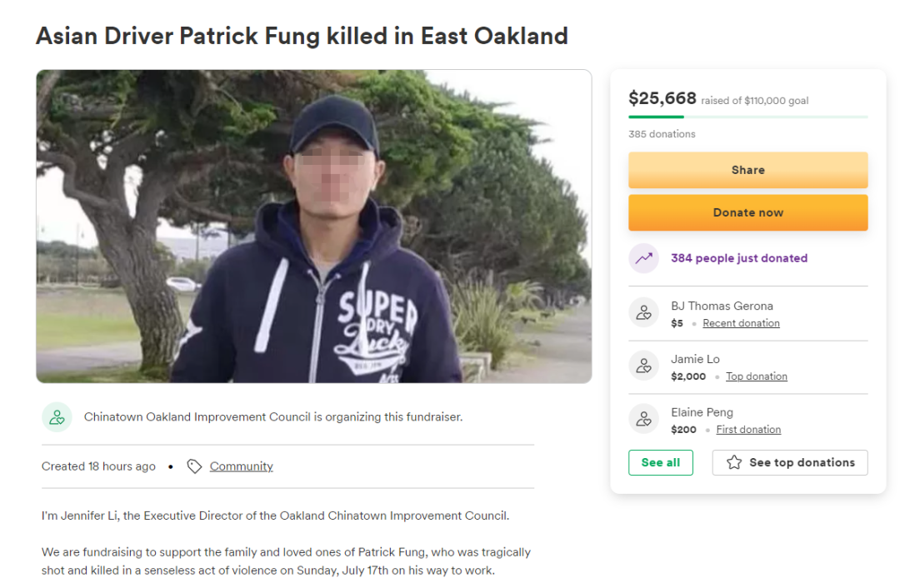Click the star icon in See top donations
The image size is (900, 588).
734,462
